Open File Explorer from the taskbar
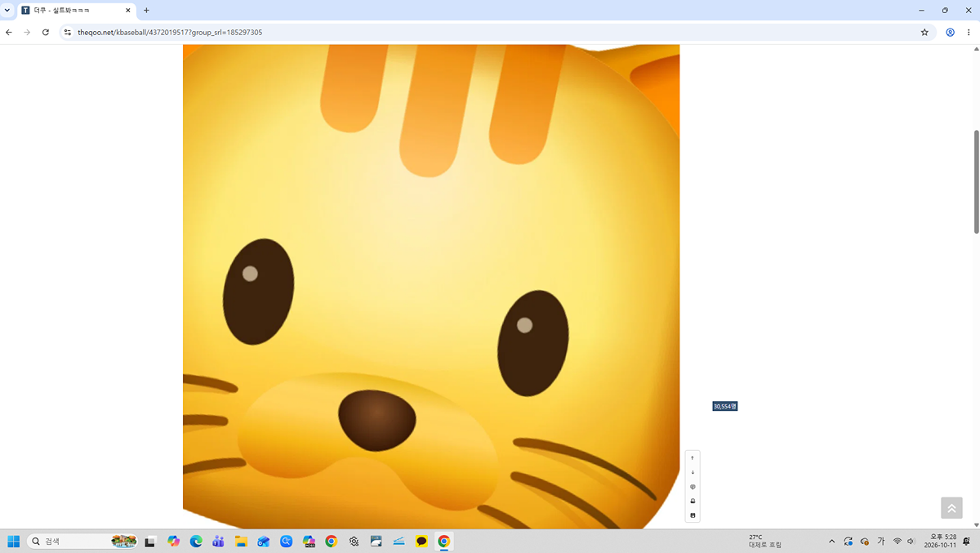 pos(241,541)
